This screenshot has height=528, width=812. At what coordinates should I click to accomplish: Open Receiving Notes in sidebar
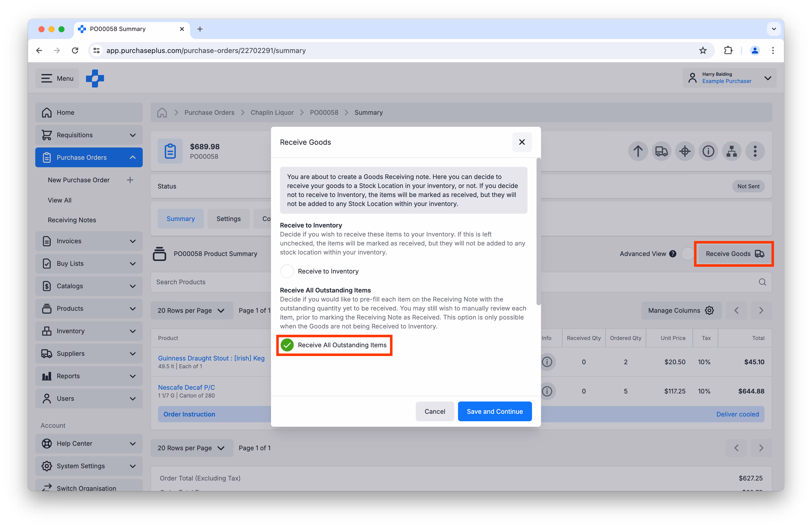click(72, 220)
